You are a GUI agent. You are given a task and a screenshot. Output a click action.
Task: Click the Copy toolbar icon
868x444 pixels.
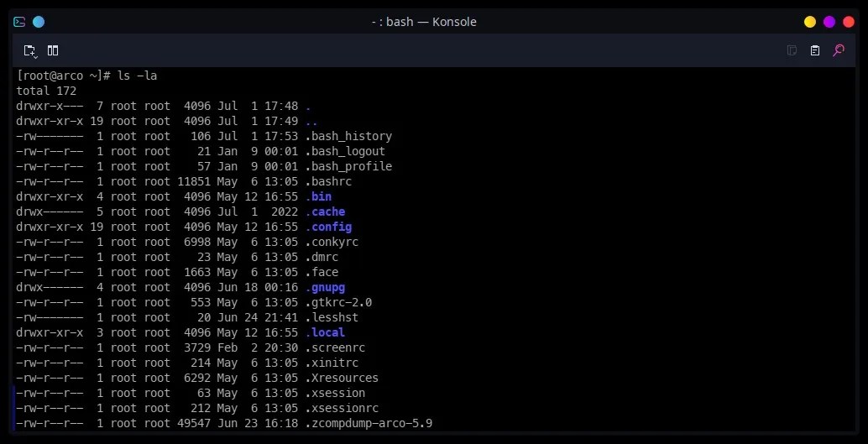coord(792,50)
